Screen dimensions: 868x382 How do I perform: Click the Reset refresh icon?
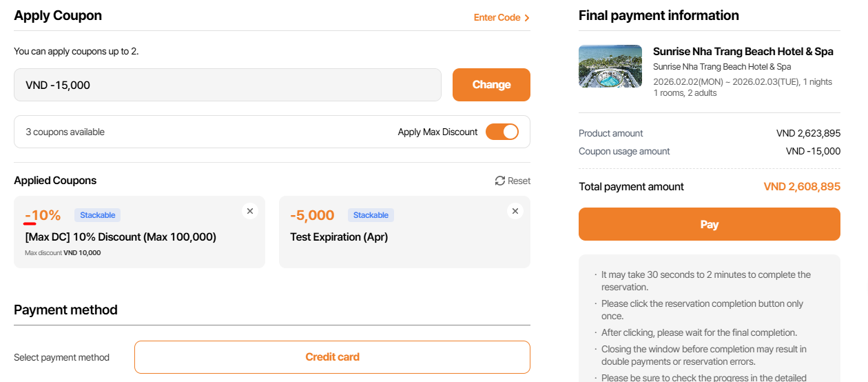[x=500, y=181]
